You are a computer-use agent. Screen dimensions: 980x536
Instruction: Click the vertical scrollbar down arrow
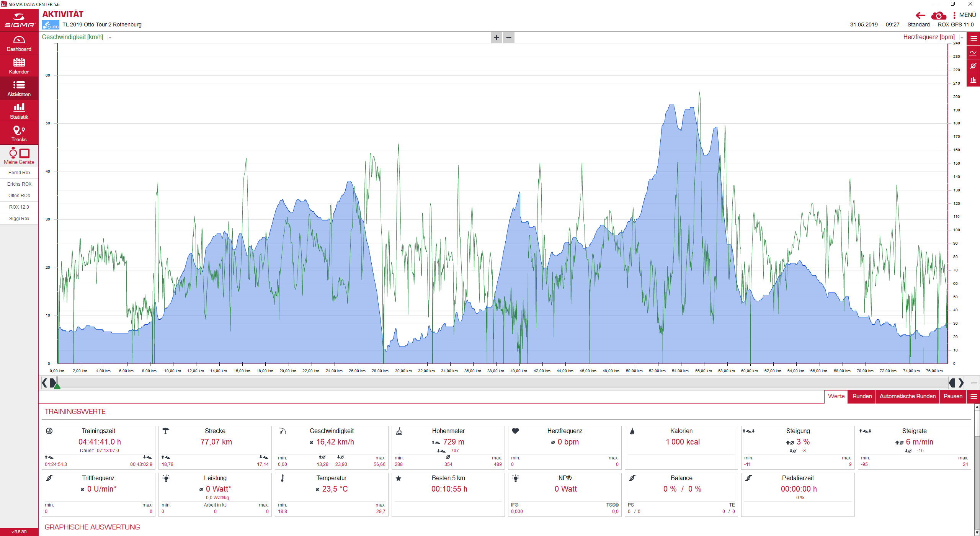click(x=977, y=532)
